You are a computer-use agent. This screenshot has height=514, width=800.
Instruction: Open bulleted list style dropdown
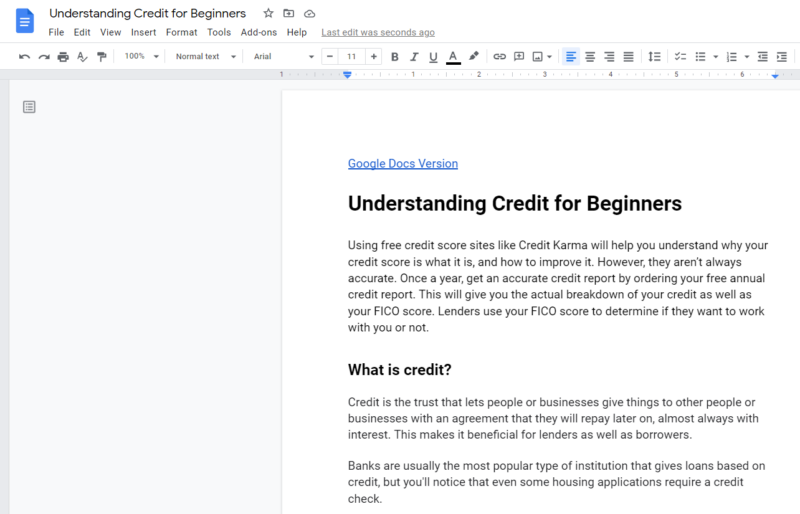pos(715,57)
